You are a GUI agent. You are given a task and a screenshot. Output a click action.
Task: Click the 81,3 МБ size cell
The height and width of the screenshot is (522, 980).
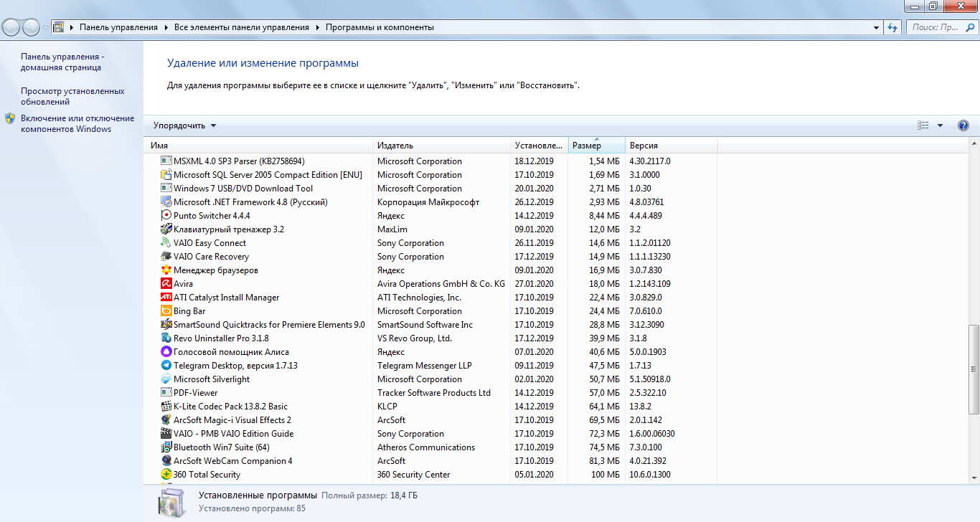pos(604,461)
